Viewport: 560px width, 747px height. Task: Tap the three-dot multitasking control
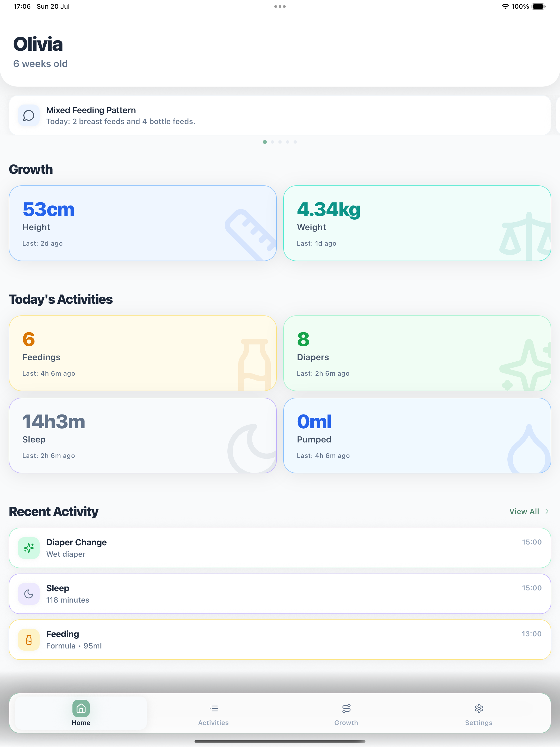click(x=280, y=7)
